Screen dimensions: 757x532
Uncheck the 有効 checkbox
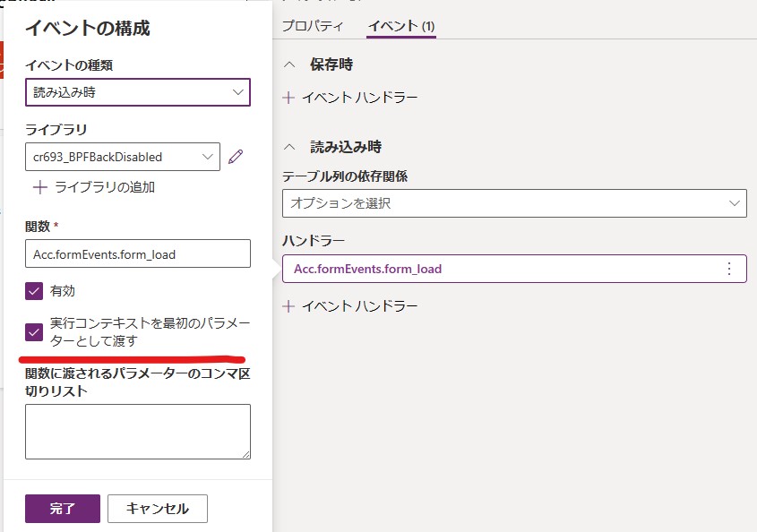(34, 291)
